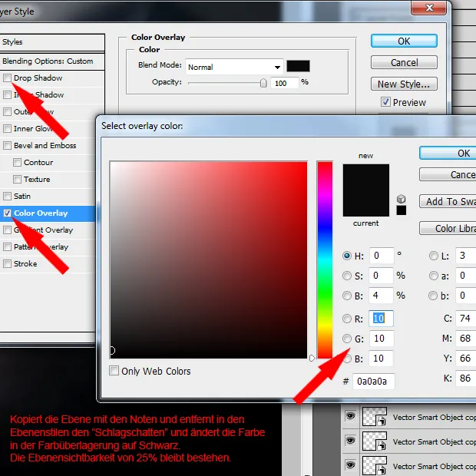Select Blending Options: Custom in the styles list
This screenshot has height=476, width=476.
48,61
